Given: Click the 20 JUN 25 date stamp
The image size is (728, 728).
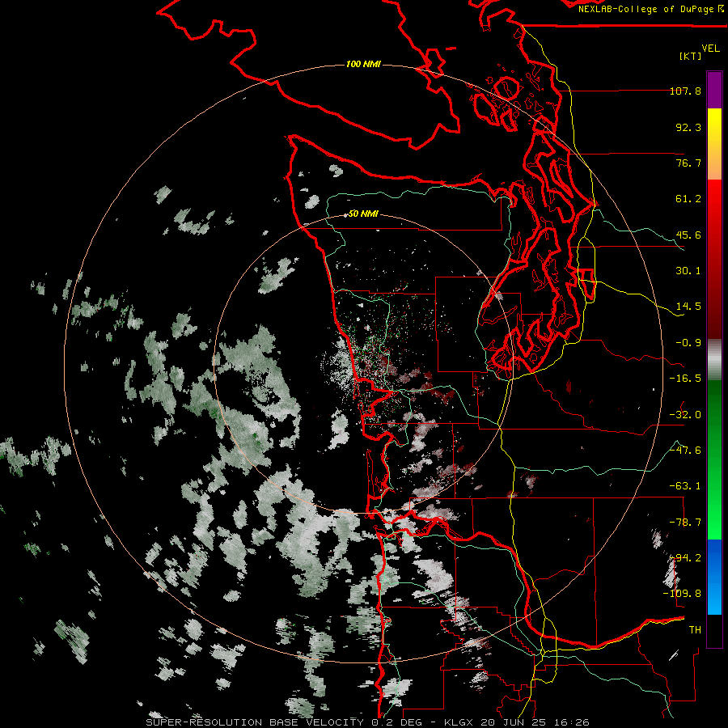Looking at the screenshot, I should coord(513,722).
